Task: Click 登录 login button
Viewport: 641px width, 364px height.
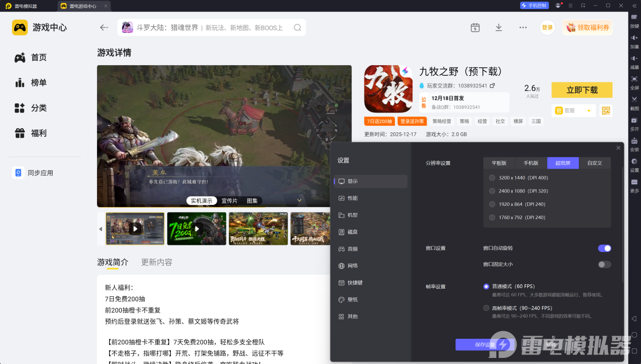Action: click(547, 28)
